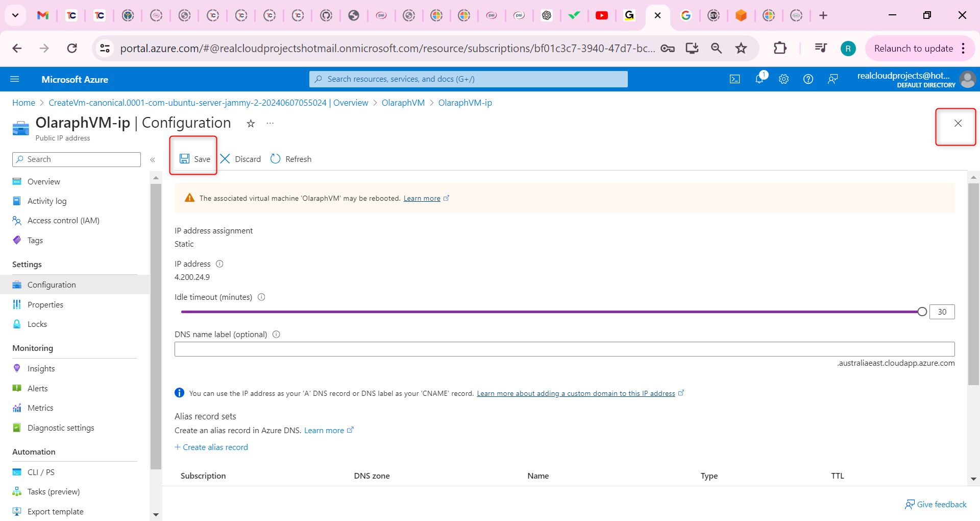
Task: Open the account profile avatar
Action: [x=967, y=79]
